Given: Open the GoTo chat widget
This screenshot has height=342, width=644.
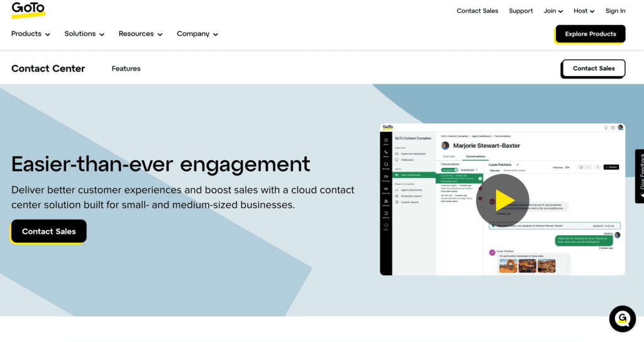Looking at the screenshot, I should [x=622, y=319].
